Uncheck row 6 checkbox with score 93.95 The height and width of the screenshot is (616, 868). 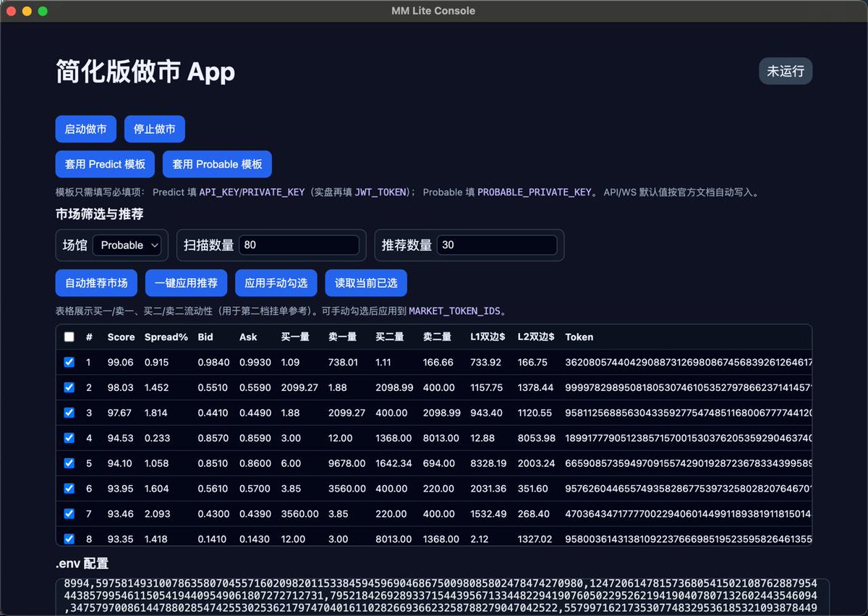pos(69,489)
